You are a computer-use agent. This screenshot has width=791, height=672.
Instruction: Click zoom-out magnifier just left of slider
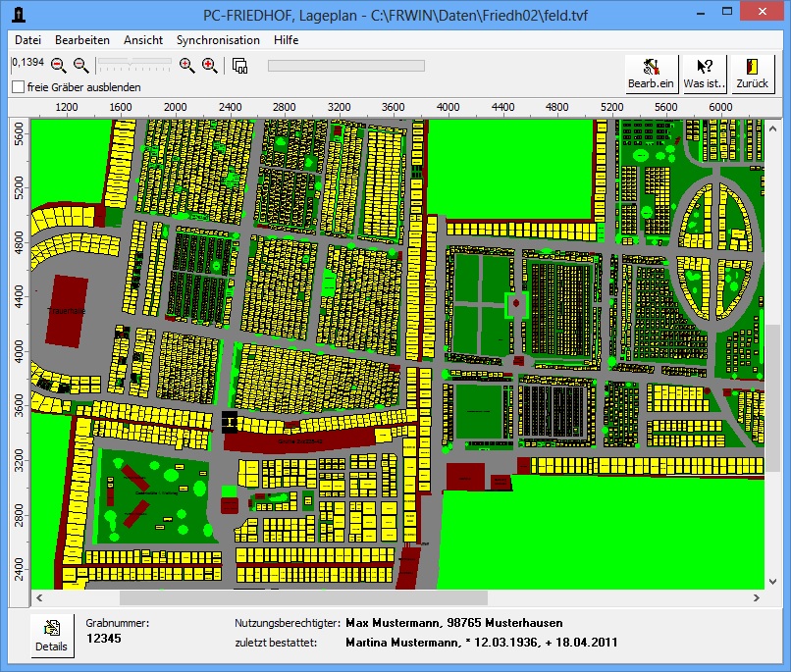(x=81, y=66)
